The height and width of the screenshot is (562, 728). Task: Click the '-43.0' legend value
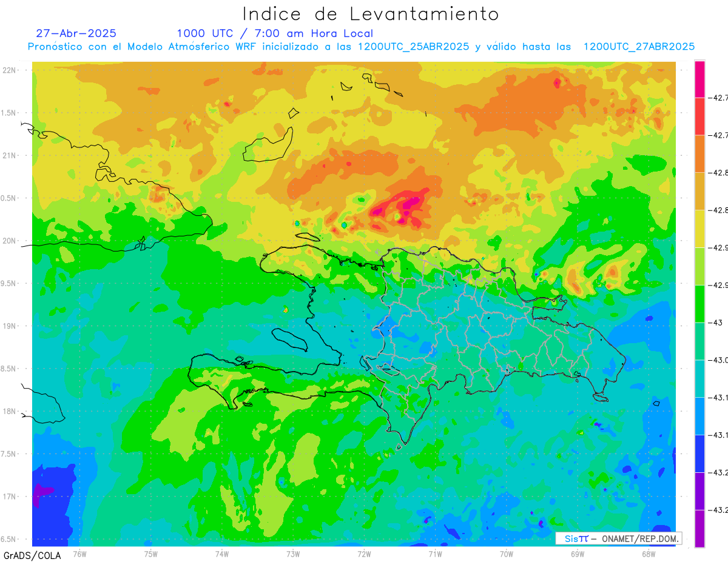pyautogui.click(x=718, y=360)
